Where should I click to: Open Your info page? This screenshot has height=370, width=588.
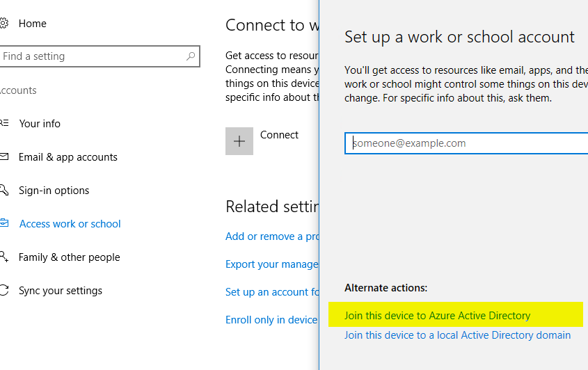pyautogui.click(x=40, y=124)
